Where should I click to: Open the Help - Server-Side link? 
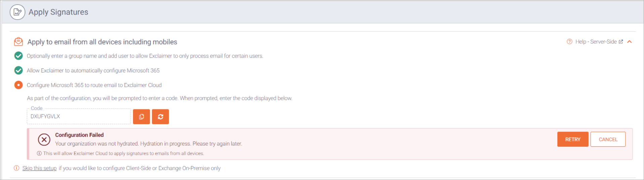tap(596, 42)
